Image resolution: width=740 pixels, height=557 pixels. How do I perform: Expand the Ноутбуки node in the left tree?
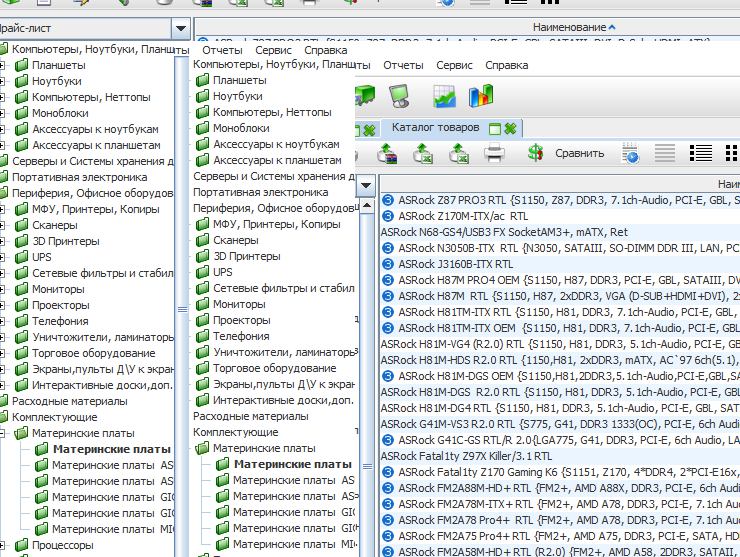coord(2,81)
